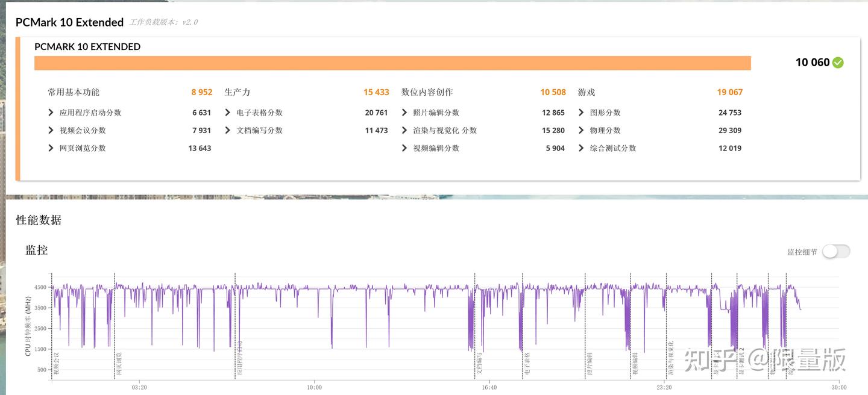Screen dimensions: 868x395
Task: Click the 30:00 time axis label
Action: 838,387
